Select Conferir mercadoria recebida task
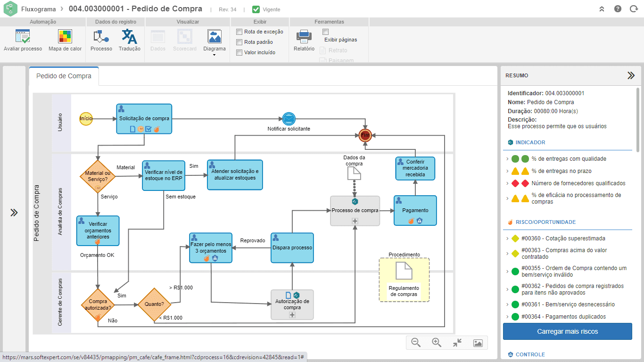The image size is (644, 362). [x=415, y=168]
